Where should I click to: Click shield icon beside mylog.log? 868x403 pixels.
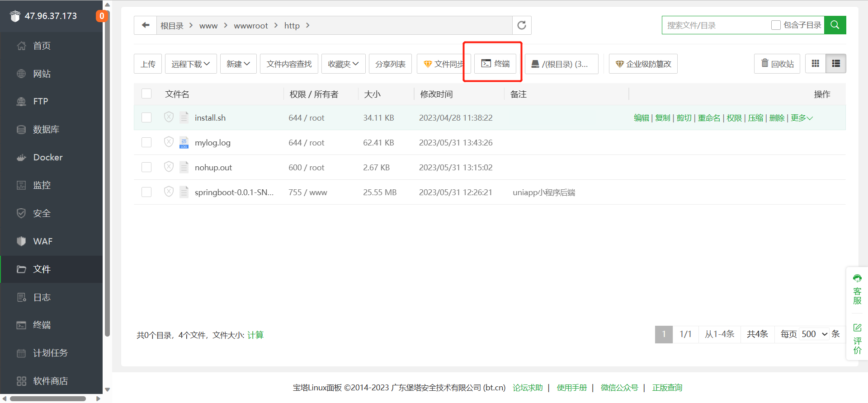[x=169, y=142]
